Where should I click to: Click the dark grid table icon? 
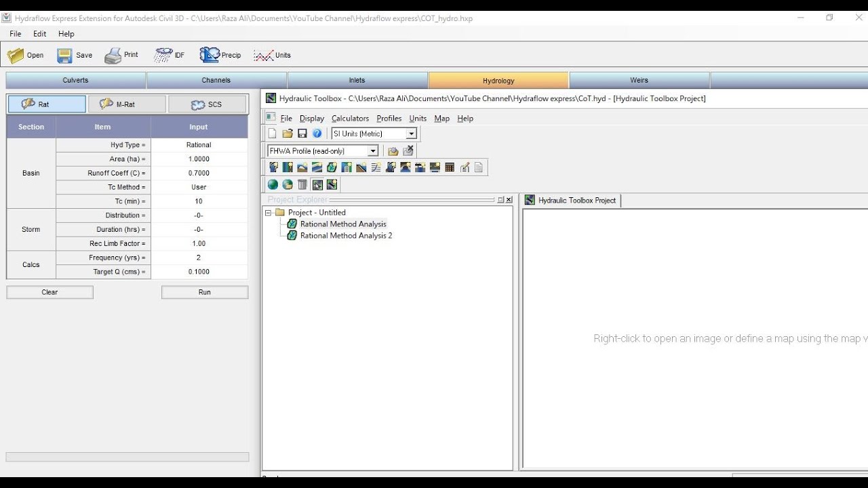pos(450,167)
